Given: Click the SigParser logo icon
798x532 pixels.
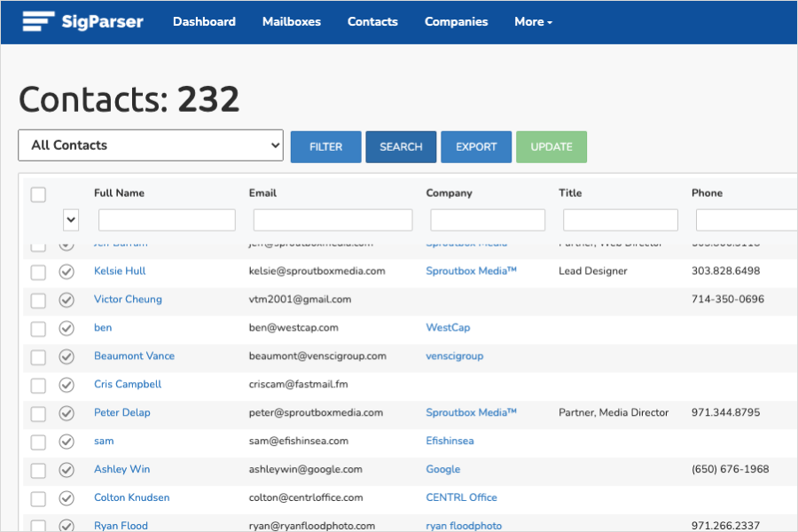Looking at the screenshot, I should coord(38,21).
